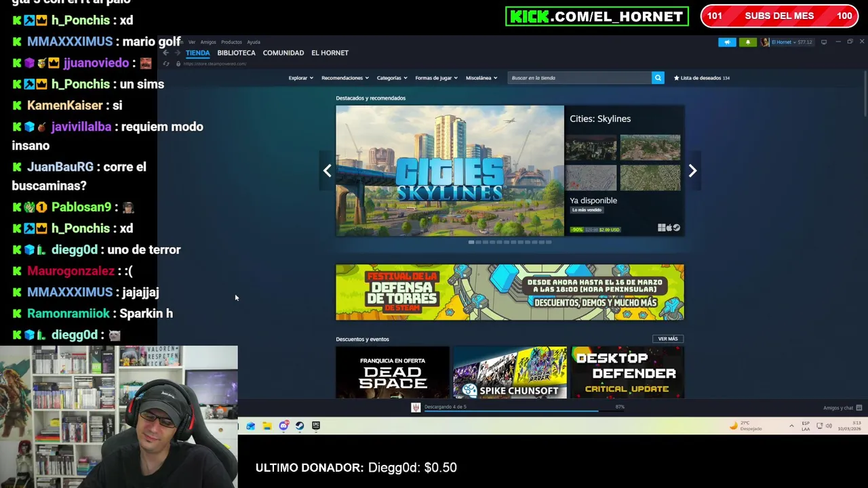Click the Big Picture mode monitor icon
Viewport: 868px width, 488px height.
pyautogui.click(x=824, y=42)
